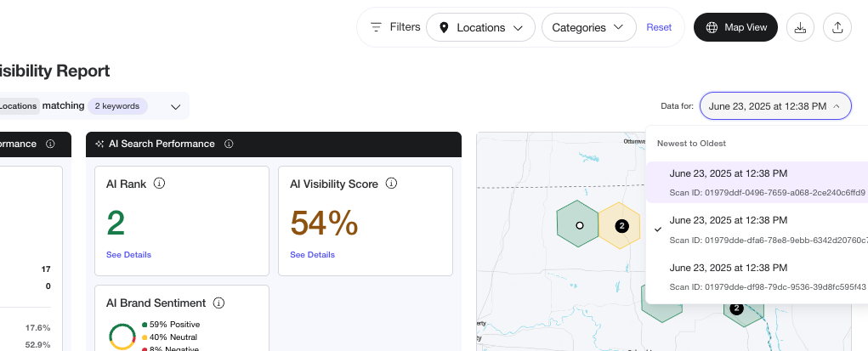The image size is (868, 351).
Task: Click the Filters sliders icon
Action: (376, 27)
